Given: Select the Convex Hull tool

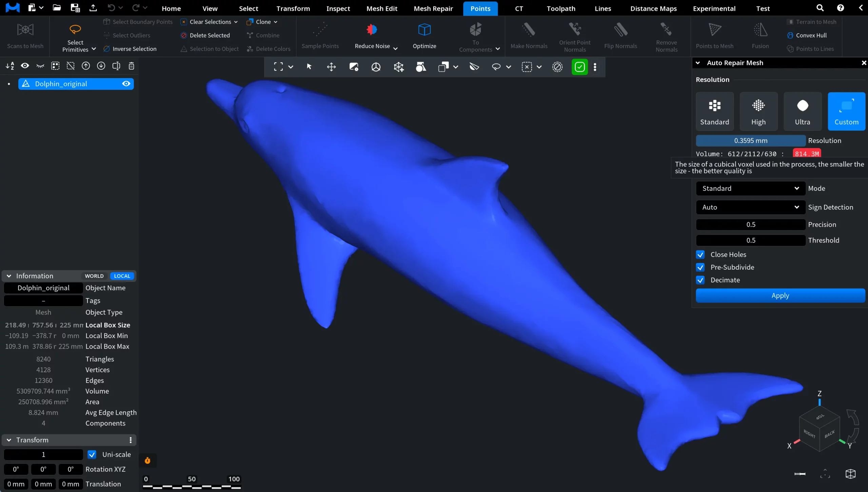Looking at the screenshot, I should pos(810,35).
